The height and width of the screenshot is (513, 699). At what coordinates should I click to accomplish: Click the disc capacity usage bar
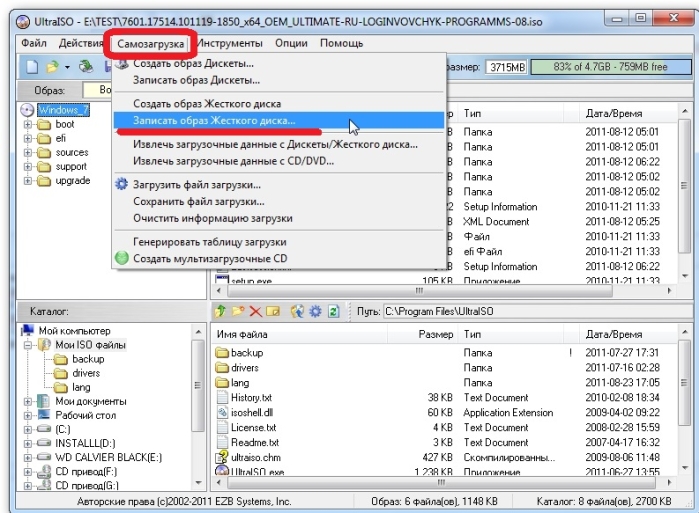[x=610, y=67]
